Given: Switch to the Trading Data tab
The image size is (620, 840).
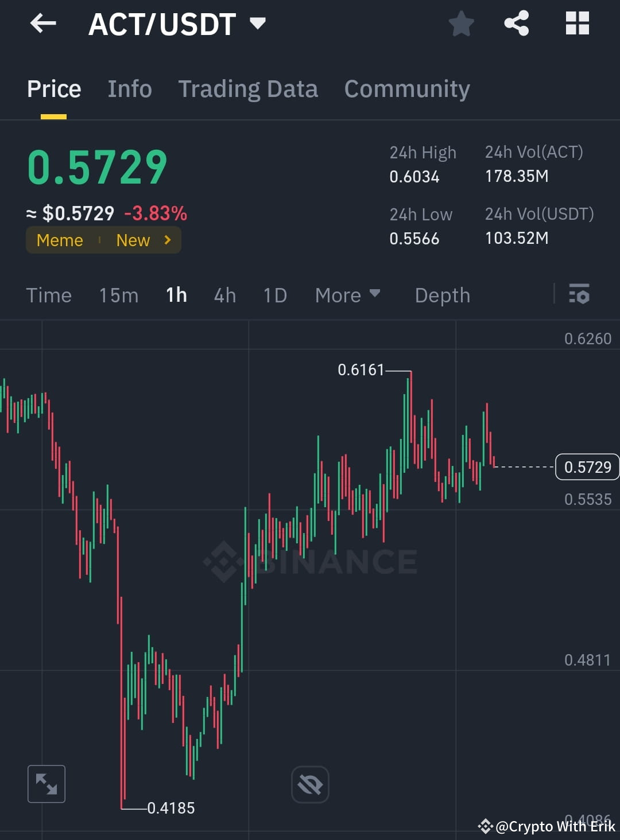Looking at the screenshot, I should point(248,89).
